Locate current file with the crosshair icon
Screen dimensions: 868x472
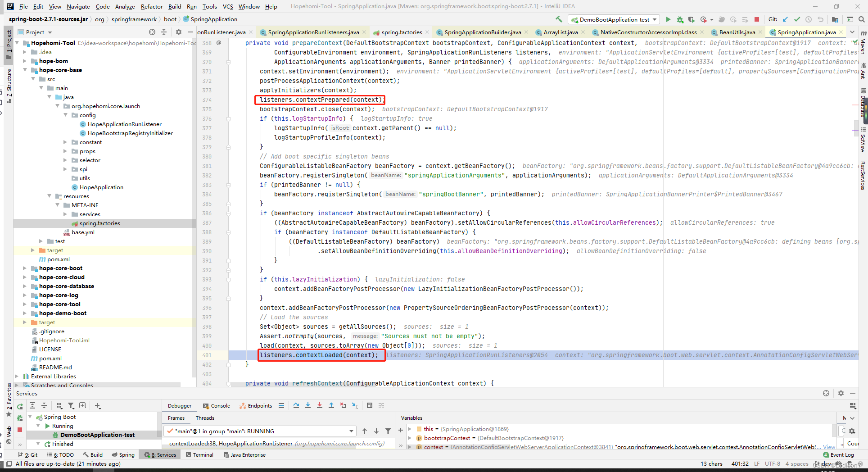click(152, 32)
